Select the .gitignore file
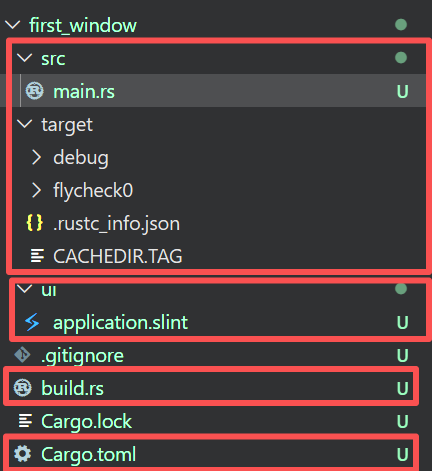 click(213, 355)
